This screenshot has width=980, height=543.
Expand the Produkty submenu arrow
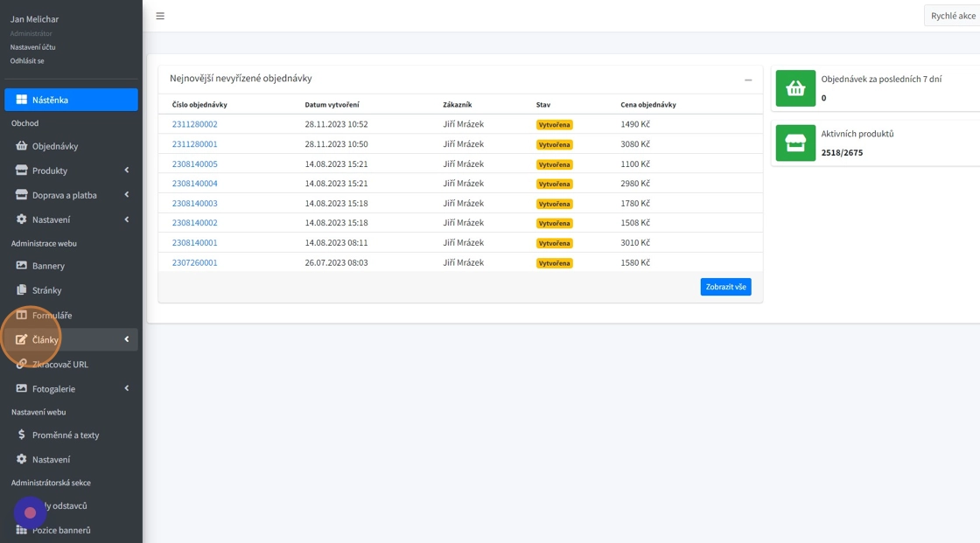pyautogui.click(x=126, y=171)
